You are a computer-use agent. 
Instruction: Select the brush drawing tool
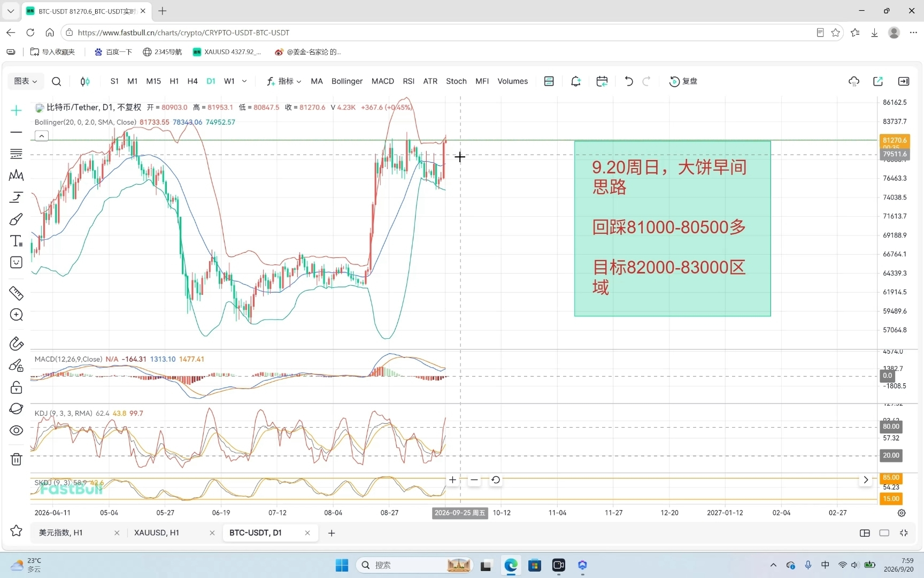click(x=16, y=219)
